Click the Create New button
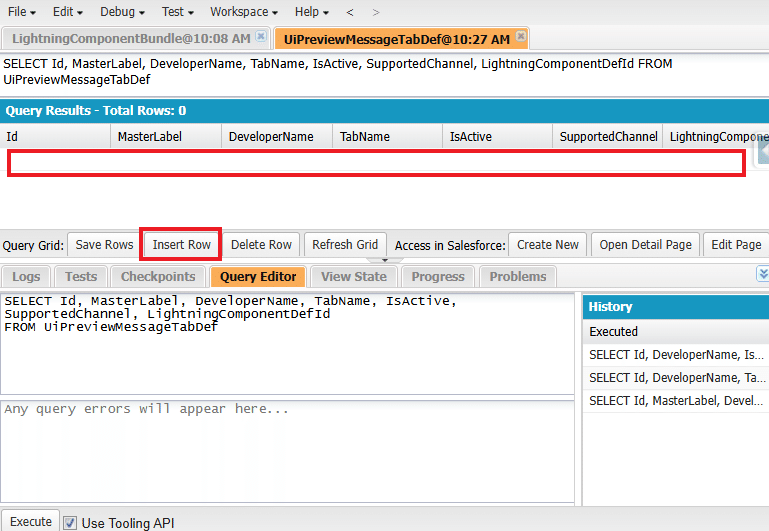 coord(548,244)
